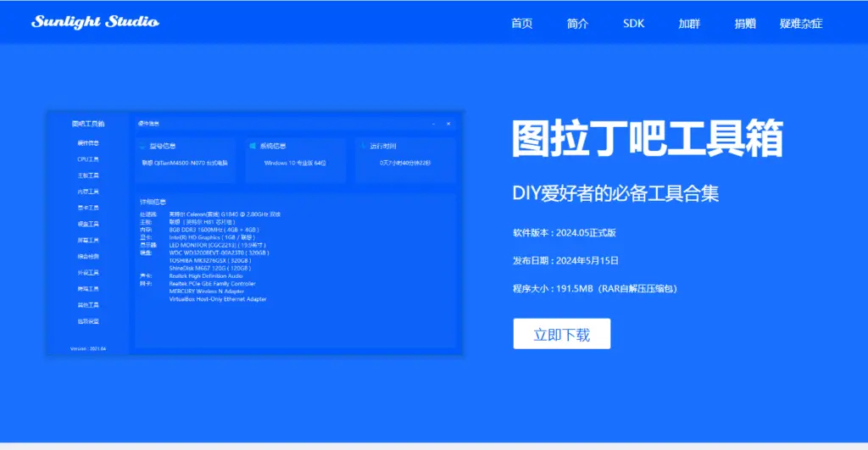Click the minimize dash in the toolbox window

pyautogui.click(x=434, y=124)
